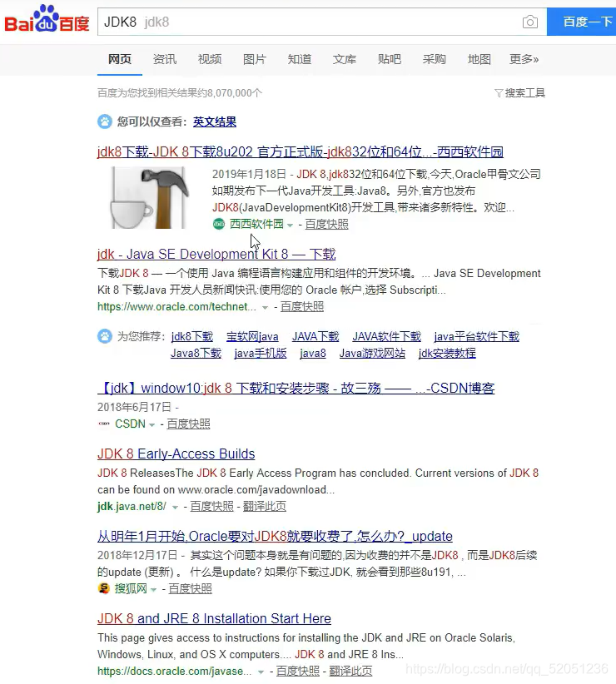This screenshot has height=684, width=616.
Task: Expand dropdown arrow next to CSDN
Action: (152, 425)
